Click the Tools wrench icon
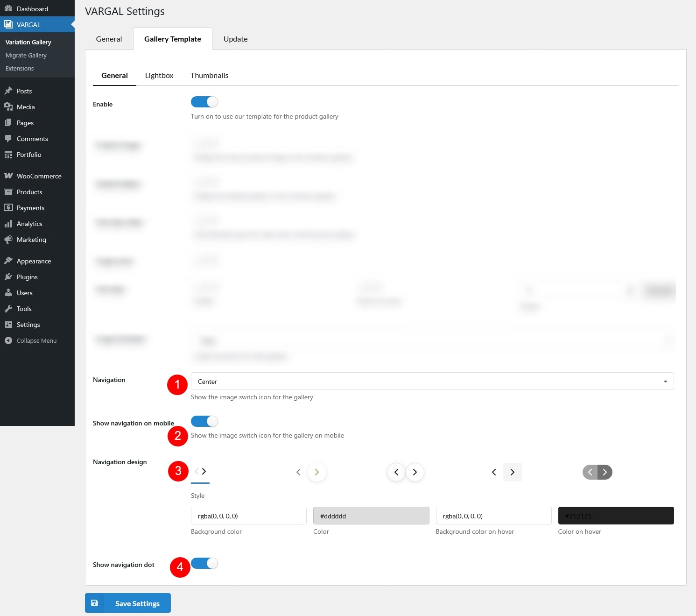 tap(8, 309)
